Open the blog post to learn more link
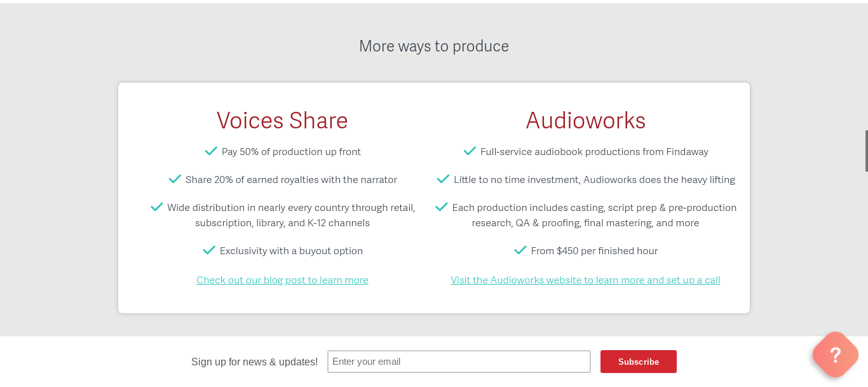 [x=282, y=280]
